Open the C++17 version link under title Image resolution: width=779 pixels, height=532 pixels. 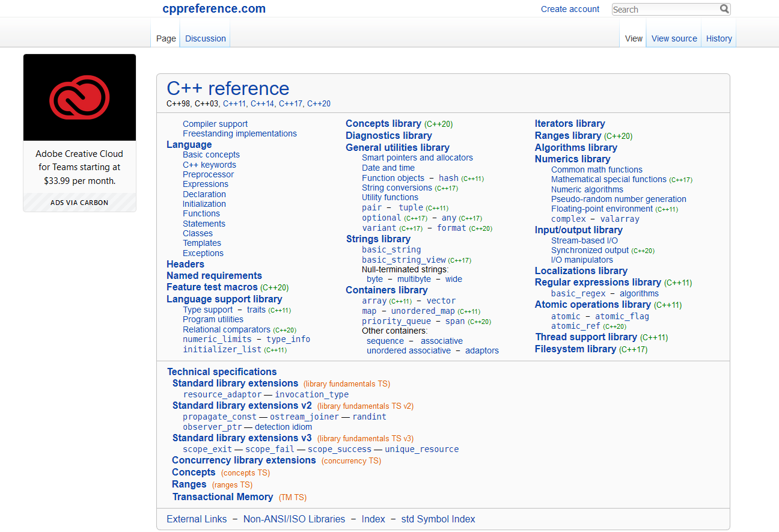(291, 103)
